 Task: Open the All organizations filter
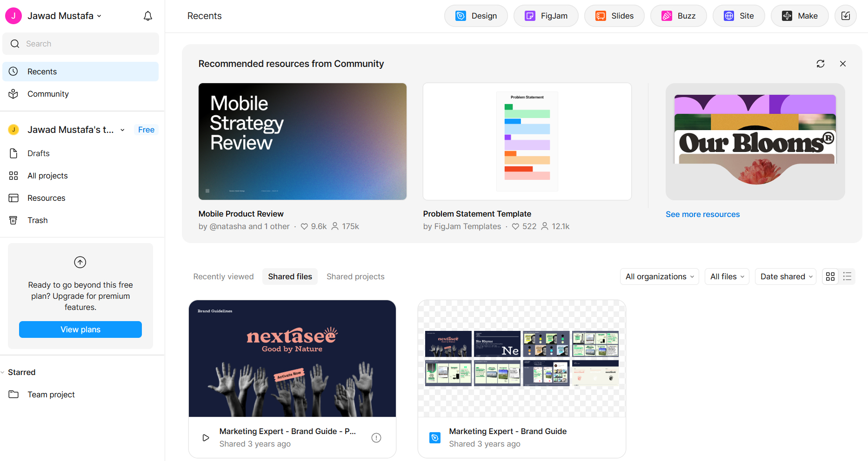click(659, 277)
